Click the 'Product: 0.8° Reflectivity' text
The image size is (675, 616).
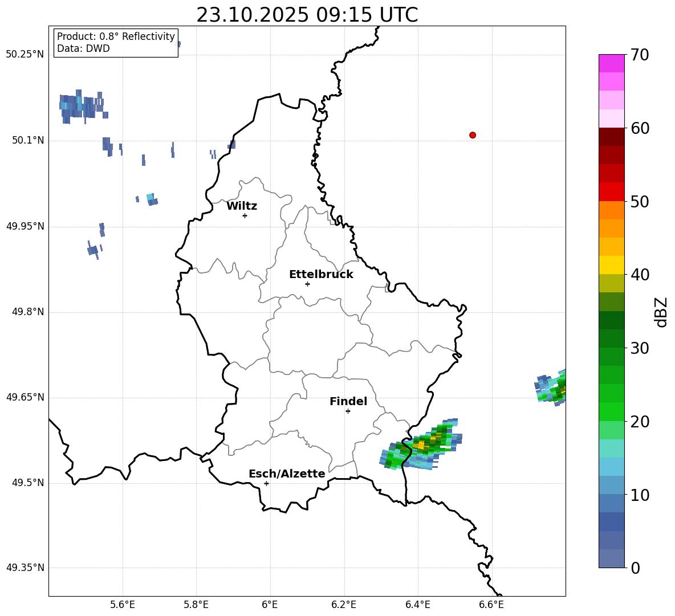116,36
